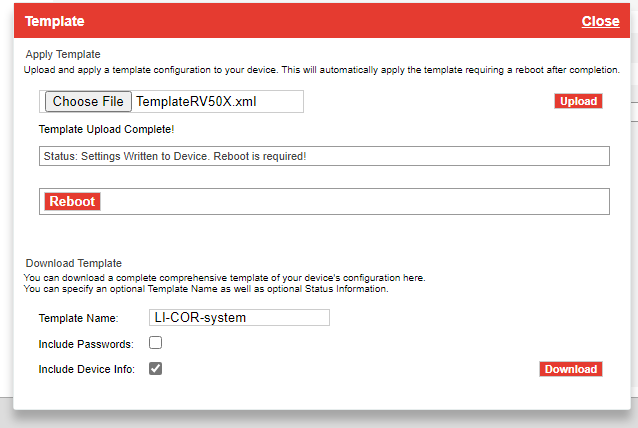
Task: Click the optional Template Name description text
Action: click(x=205, y=289)
